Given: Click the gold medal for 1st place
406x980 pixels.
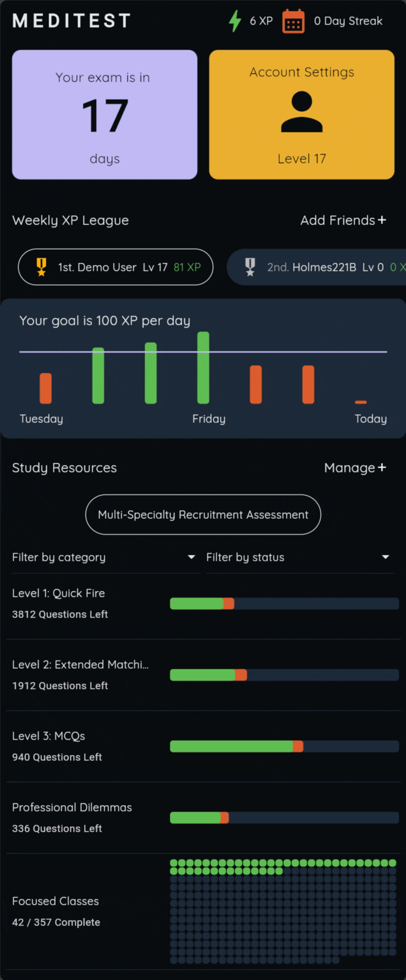Looking at the screenshot, I should [x=41, y=267].
